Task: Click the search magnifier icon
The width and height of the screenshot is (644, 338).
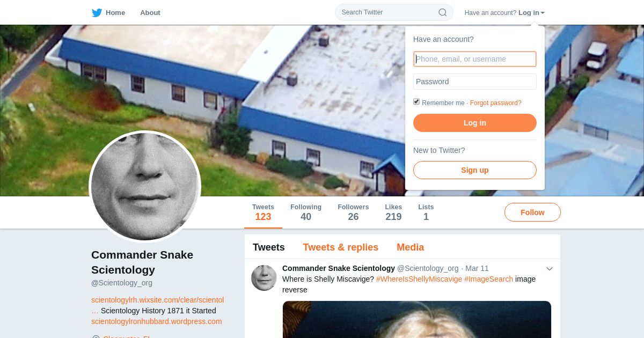Action: coord(443,12)
